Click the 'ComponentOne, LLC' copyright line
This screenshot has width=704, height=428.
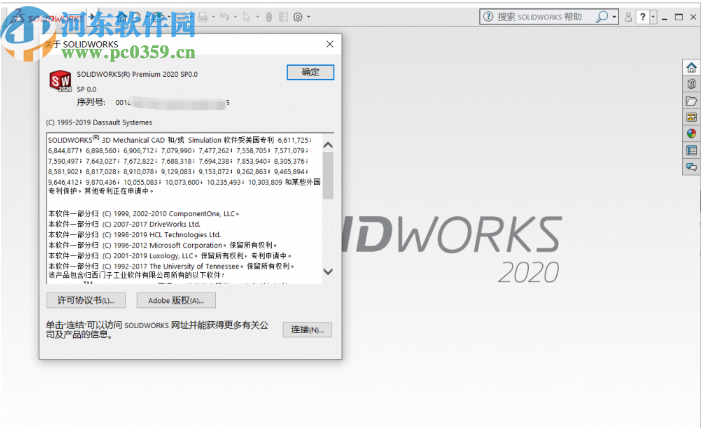[144, 214]
